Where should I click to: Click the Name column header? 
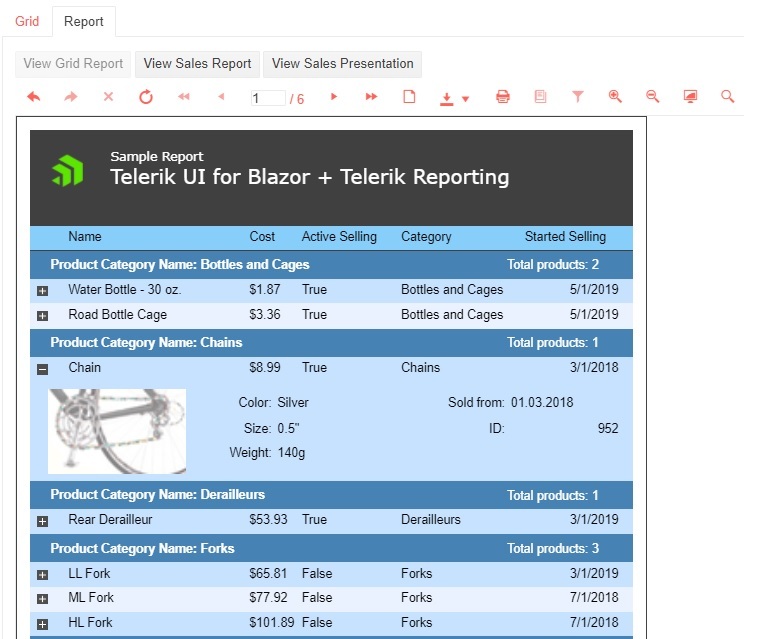(85, 237)
